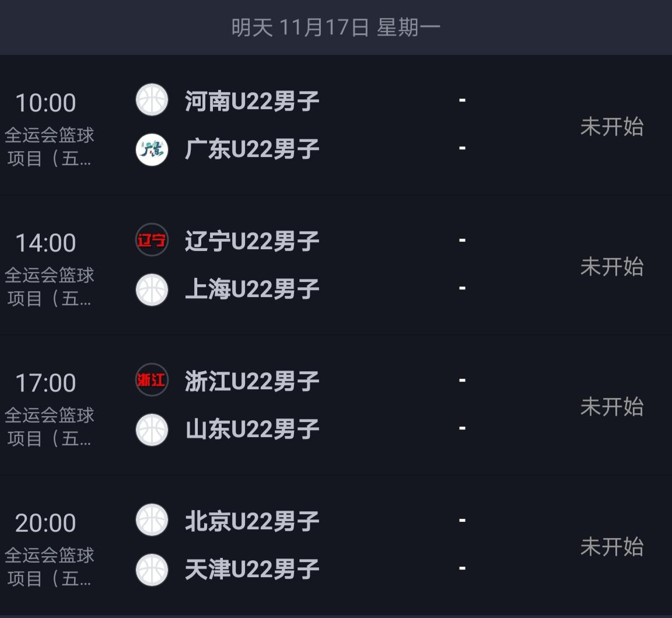Click the 天津U22男子 team logo
This screenshot has height=618, width=672.
[x=152, y=568]
